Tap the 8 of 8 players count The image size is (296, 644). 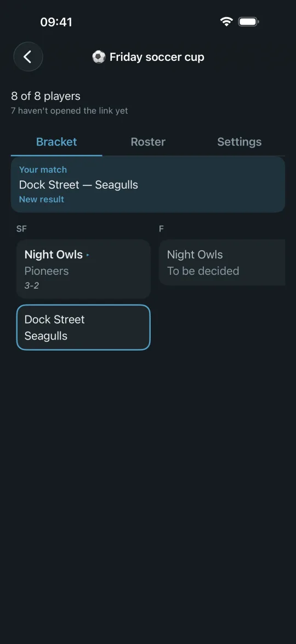pyautogui.click(x=45, y=96)
